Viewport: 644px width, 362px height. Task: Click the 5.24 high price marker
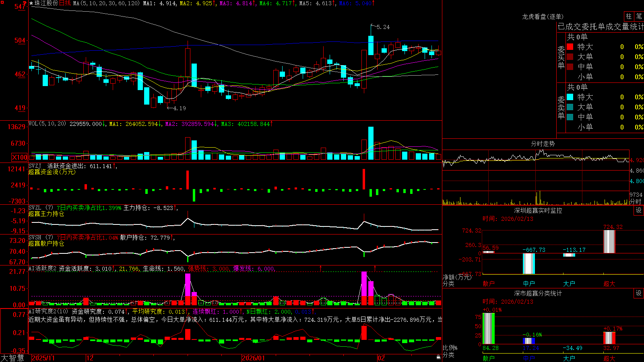pyautogui.click(x=383, y=27)
